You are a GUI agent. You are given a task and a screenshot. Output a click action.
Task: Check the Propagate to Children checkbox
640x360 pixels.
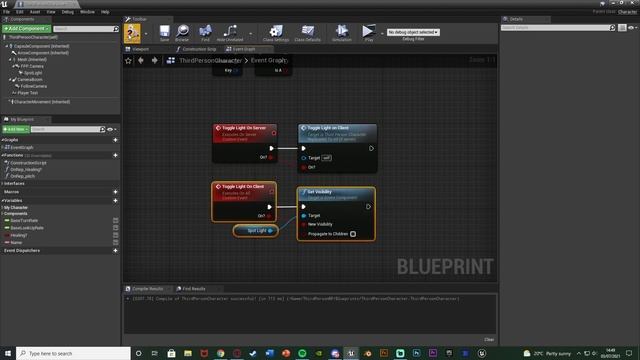tap(353, 234)
